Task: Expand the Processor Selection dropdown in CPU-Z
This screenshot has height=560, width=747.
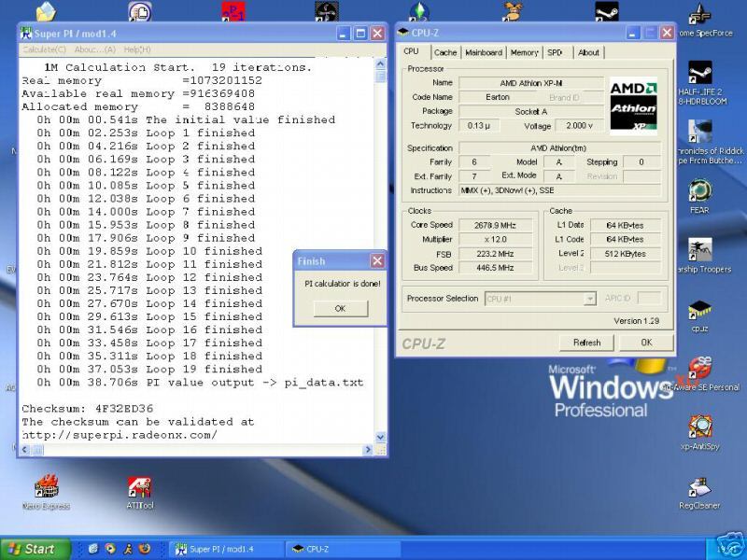Action: click(x=590, y=299)
